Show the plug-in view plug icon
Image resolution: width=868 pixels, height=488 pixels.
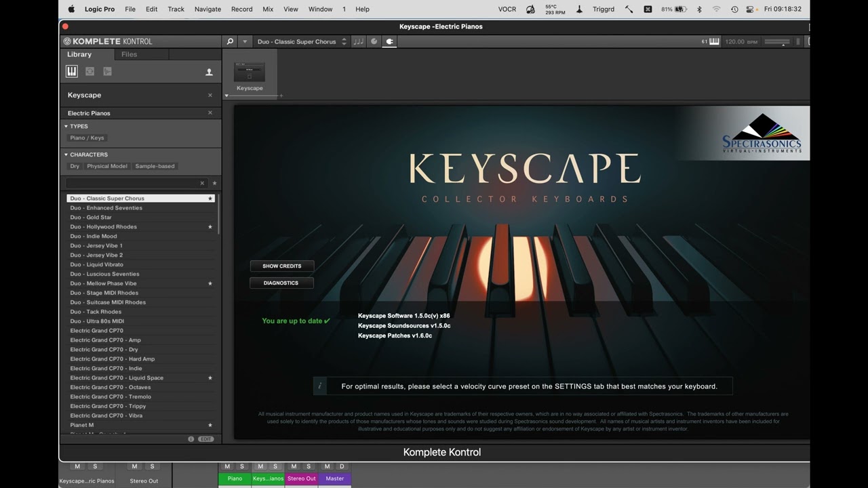pos(389,41)
